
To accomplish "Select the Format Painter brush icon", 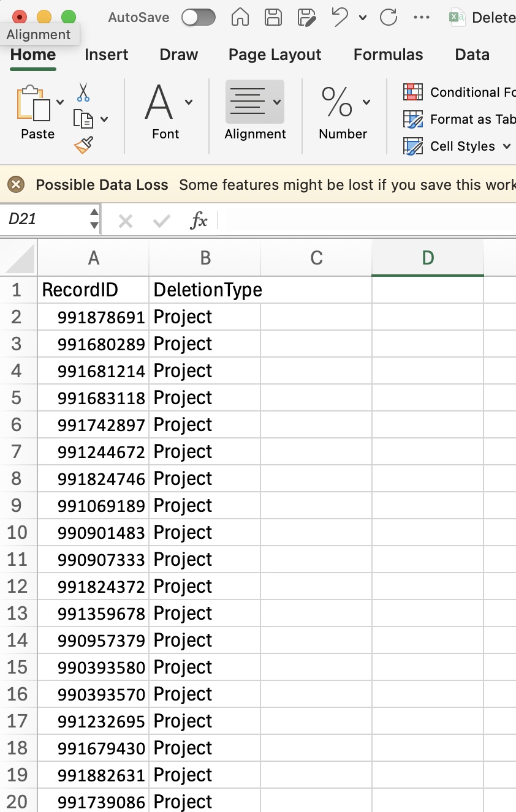I will [x=83, y=145].
